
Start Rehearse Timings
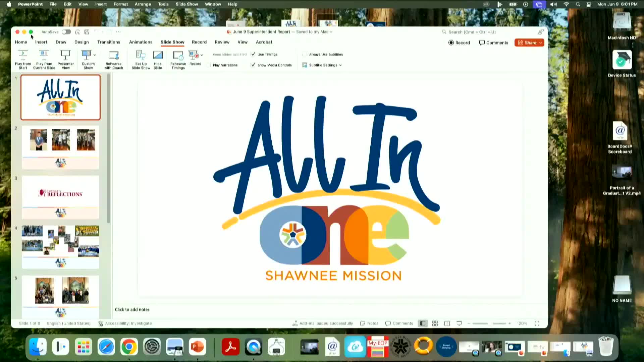[x=178, y=59]
